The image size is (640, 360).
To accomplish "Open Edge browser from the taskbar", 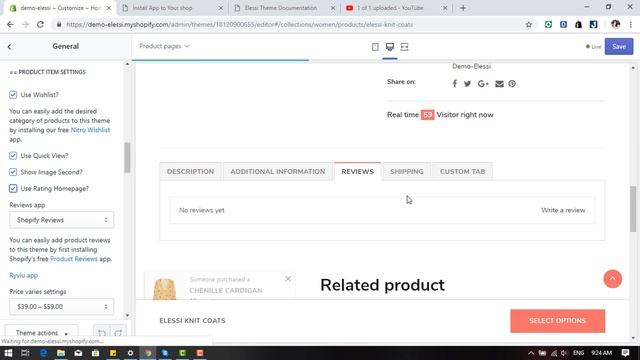I will pos(43,353).
